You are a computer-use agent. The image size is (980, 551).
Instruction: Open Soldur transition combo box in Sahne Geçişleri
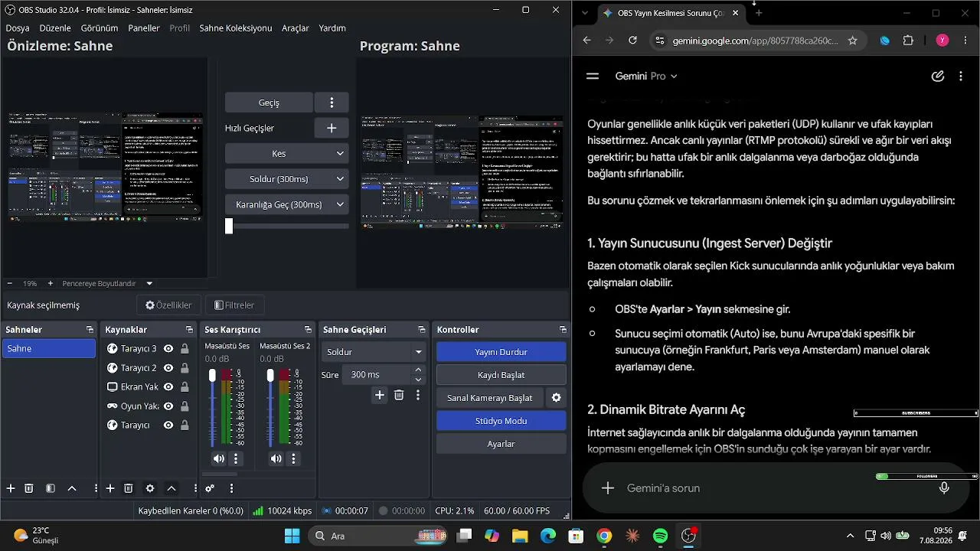374,352
